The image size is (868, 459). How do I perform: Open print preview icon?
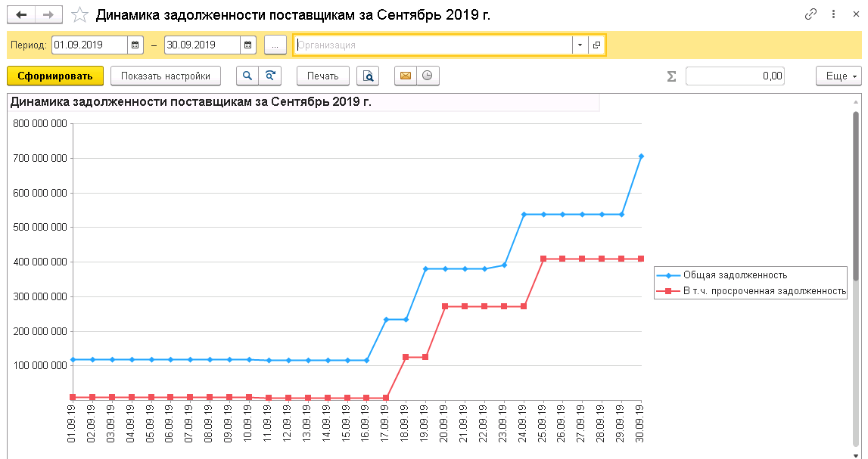pyautogui.click(x=368, y=76)
